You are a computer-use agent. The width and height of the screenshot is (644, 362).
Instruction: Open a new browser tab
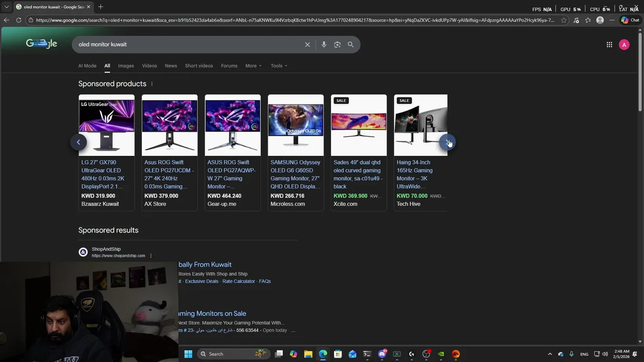[x=101, y=7]
